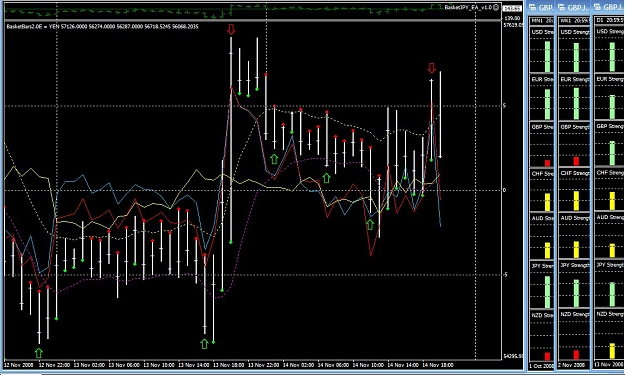Viewport: 625px width, 375px height.
Task: Activate the WK1 window via its GBPJ title
Action: coord(578,8)
